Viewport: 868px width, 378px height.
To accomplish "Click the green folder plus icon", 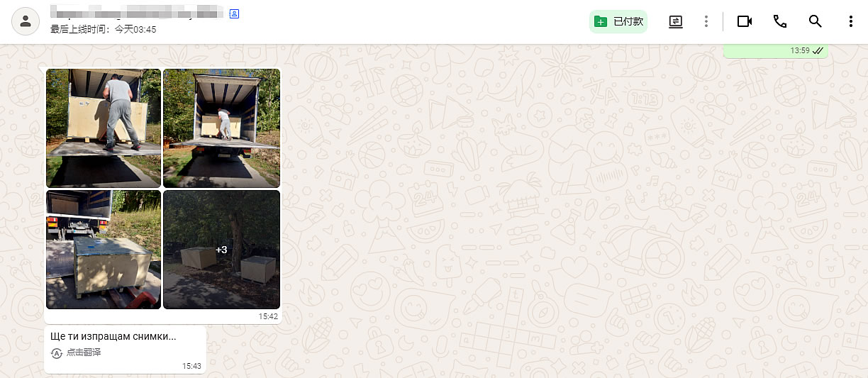I will [x=601, y=21].
